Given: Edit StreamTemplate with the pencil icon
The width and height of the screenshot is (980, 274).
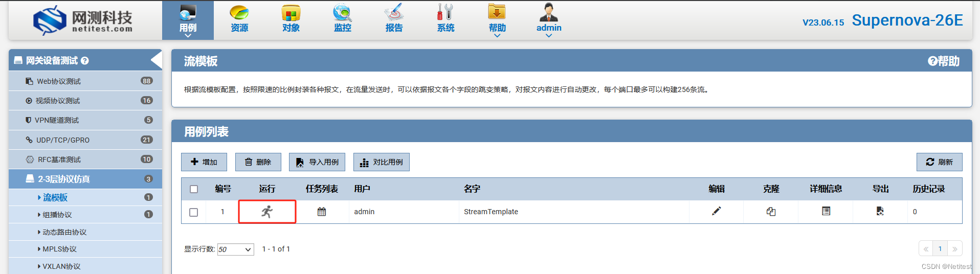Looking at the screenshot, I should tap(716, 211).
